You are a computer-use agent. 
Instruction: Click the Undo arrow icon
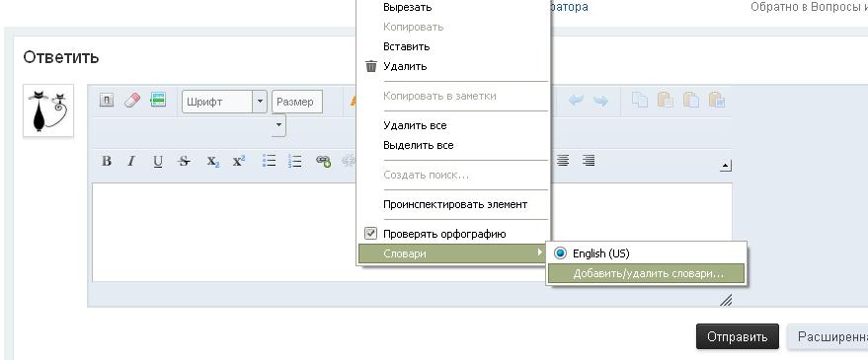click(576, 101)
